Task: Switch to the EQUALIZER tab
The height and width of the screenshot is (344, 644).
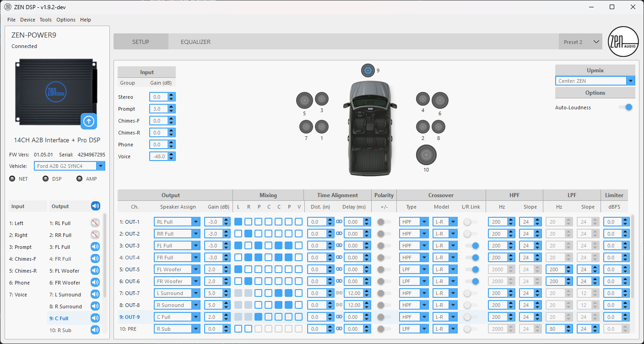Action: point(195,42)
